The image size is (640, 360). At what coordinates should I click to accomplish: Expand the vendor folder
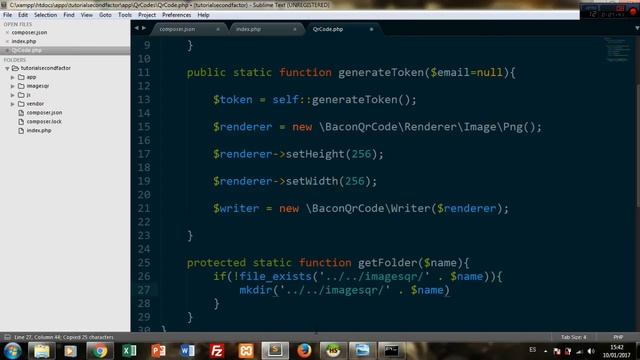click(13, 104)
